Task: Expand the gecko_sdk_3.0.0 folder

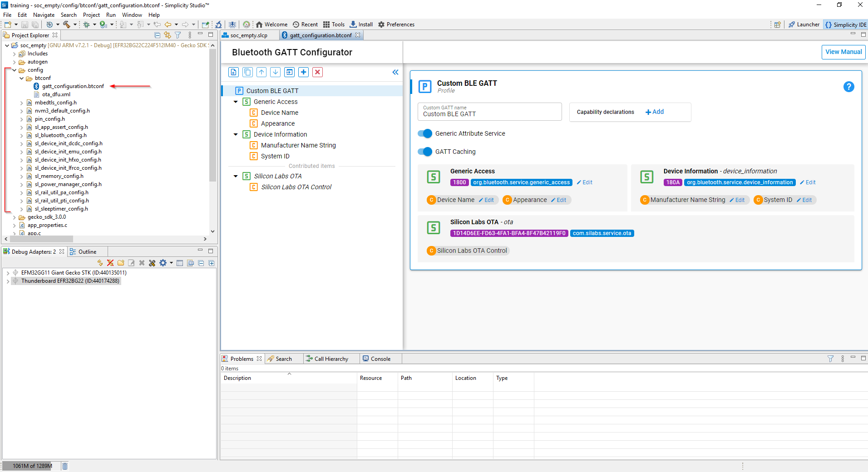Action: click(x=14, y=217)
